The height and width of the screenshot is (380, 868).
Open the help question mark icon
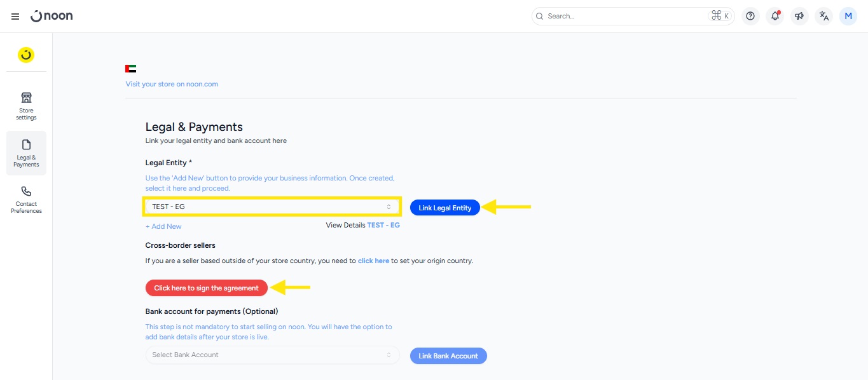point(750,17)
